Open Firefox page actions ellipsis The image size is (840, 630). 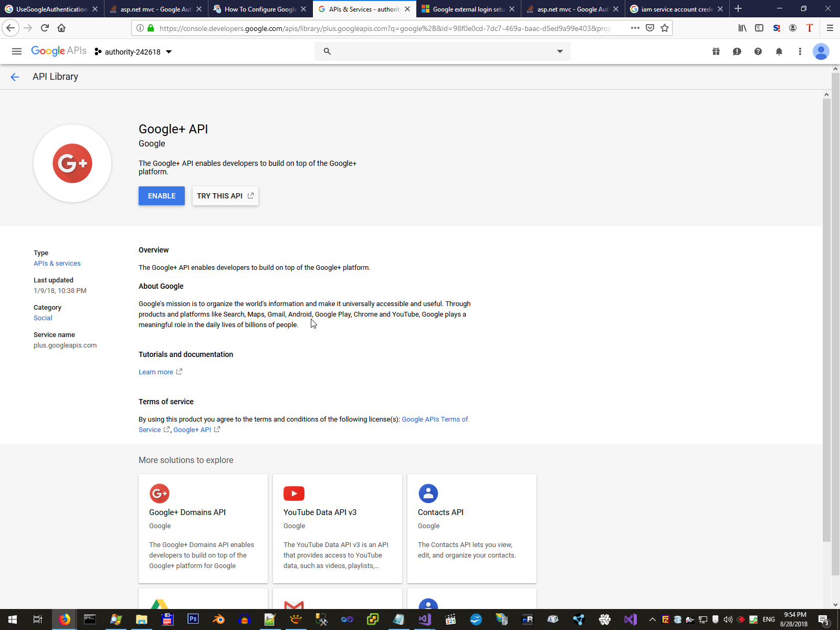(x=635, y=28)
